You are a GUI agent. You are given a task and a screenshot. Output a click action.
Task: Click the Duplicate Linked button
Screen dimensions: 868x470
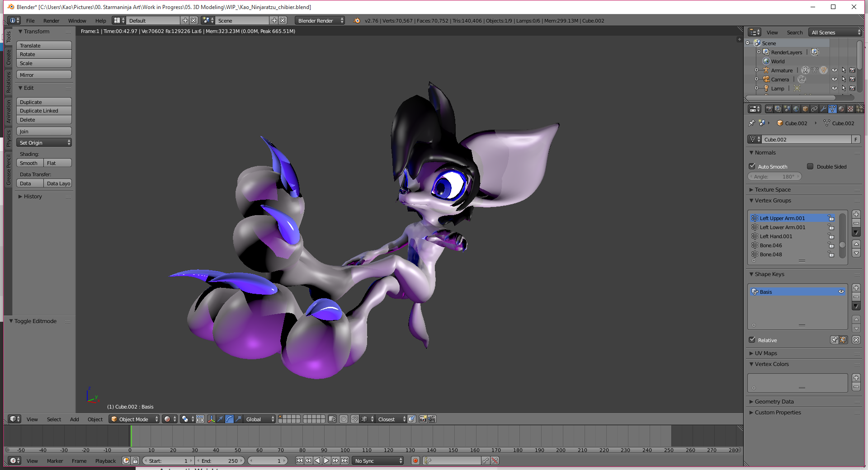44,111
